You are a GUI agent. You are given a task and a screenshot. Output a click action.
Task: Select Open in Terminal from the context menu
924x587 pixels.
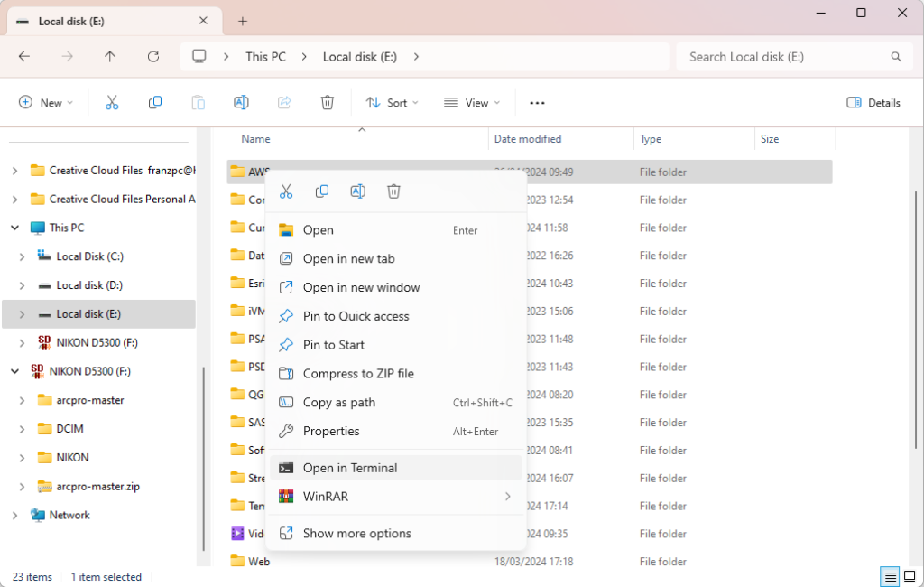[x=350, y=468]
